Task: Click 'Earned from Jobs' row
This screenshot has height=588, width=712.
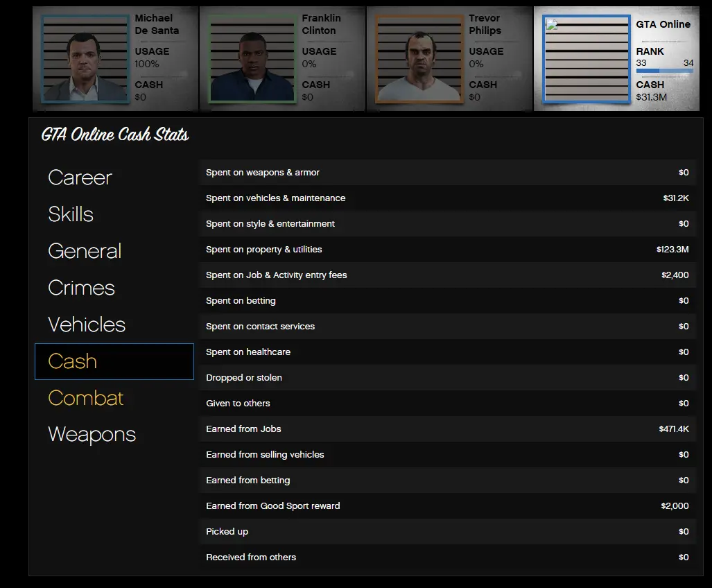Action: pos(447,429)
